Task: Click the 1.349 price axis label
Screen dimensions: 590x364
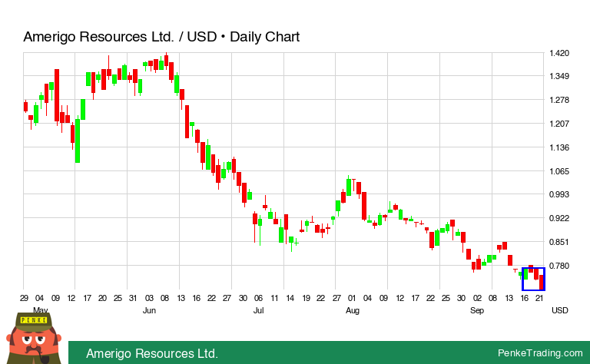Action: pos(559,76)
